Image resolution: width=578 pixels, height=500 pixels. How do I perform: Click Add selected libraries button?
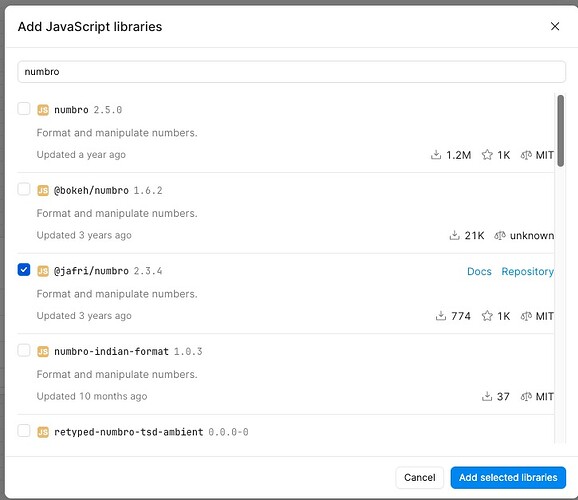pos(508,478)
